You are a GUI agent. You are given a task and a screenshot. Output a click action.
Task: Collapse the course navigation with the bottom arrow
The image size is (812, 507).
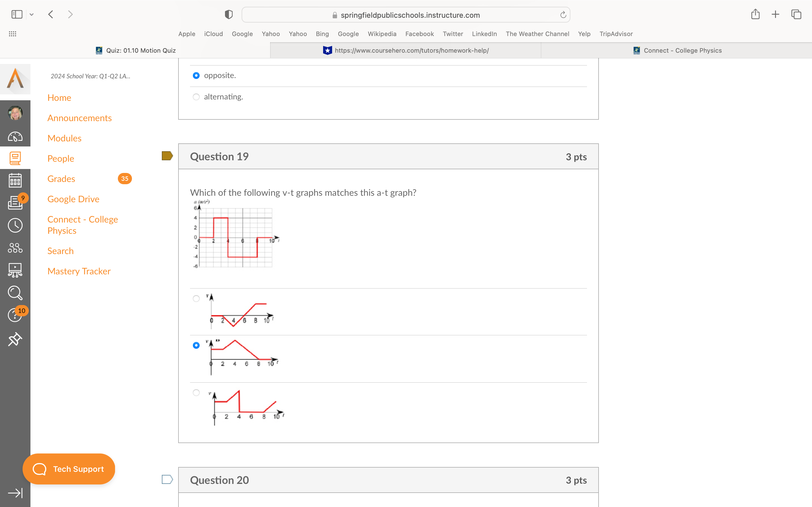(16, 493)
